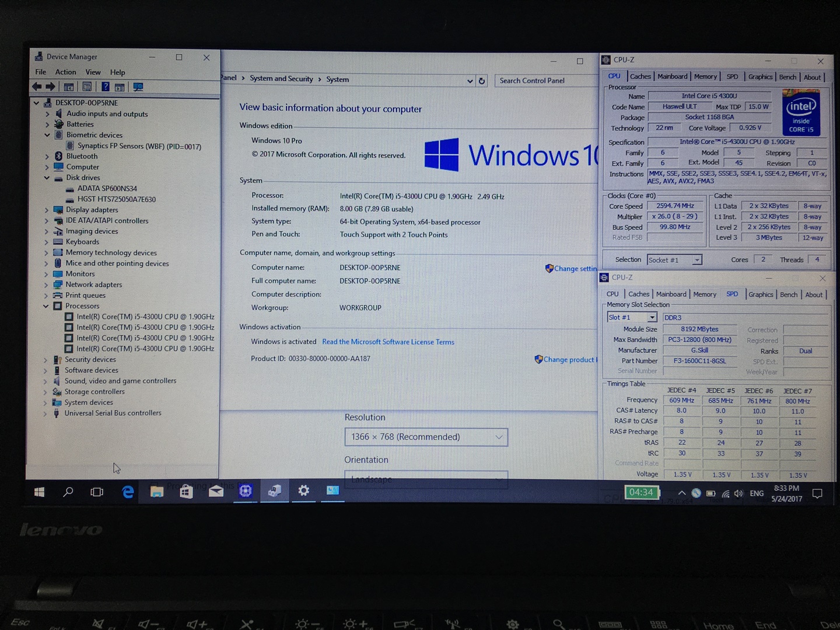
Task: Open Settings gear on the taskbar
Action: 303,491
